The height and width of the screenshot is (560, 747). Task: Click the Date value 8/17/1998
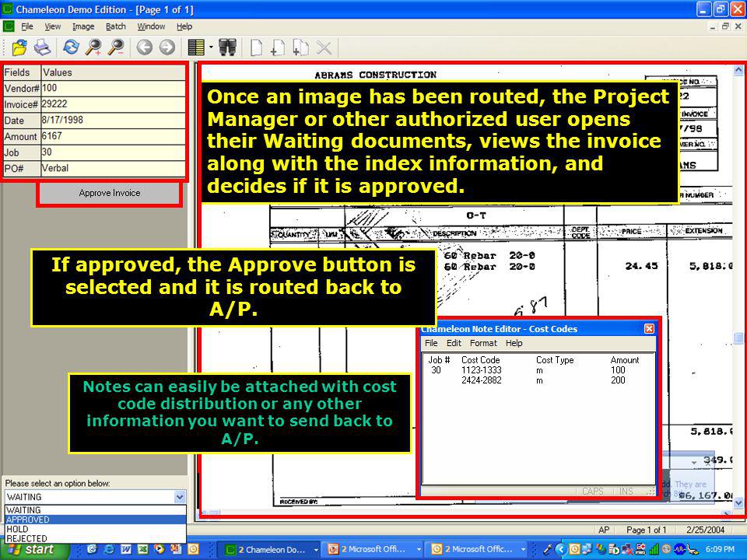(x=113, y=120)
